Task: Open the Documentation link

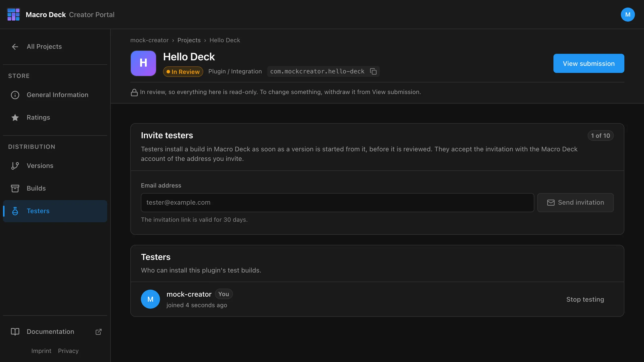Action: click(55, 332)
